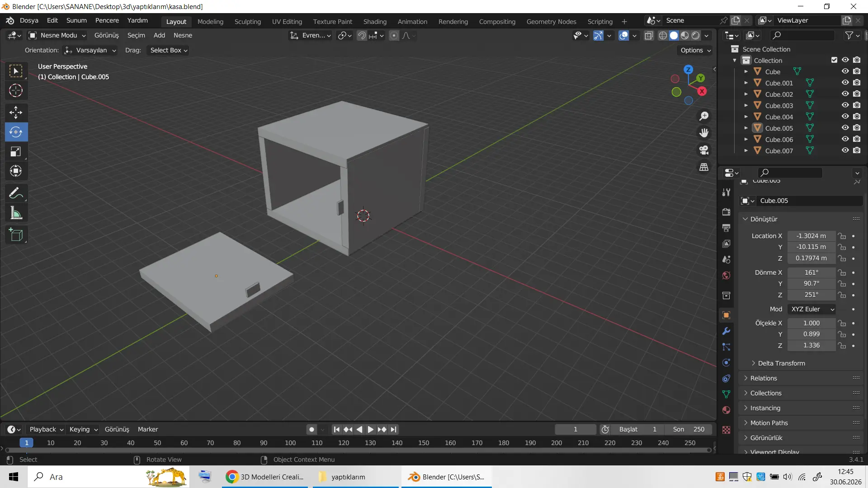Open the Dosya menu
This screenshot has width=868, height=488.
tap(29, 21)
